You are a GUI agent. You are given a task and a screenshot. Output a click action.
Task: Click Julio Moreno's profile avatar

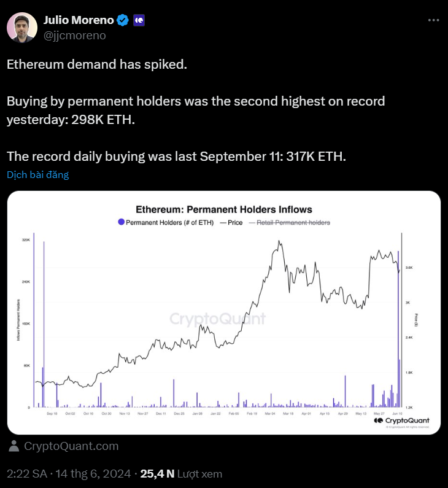click(x=21, y=27)
